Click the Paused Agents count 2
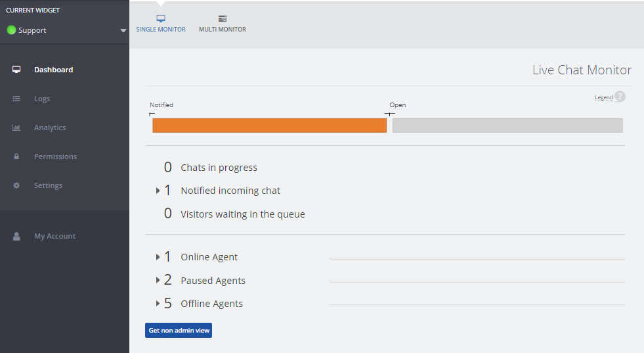 point(167,280)
